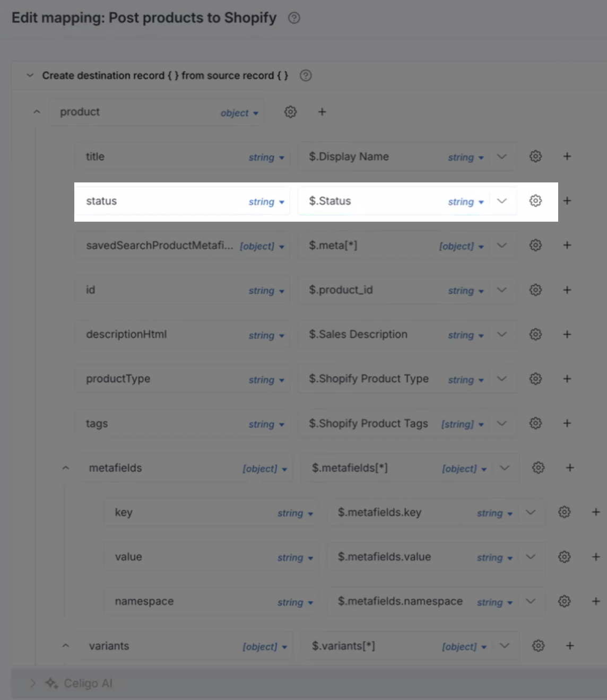Open the status destination string type dropdown
The image size is (607, 700).
point(266,202)
